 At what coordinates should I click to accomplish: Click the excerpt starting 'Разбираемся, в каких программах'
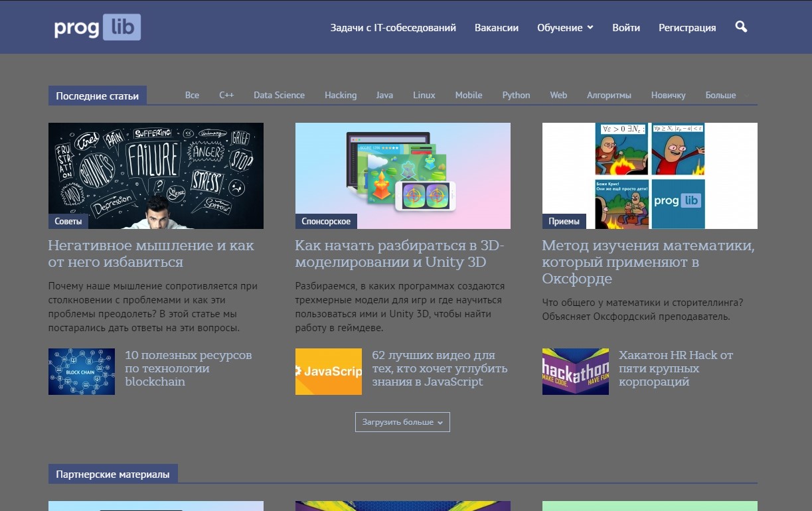(x=400, y=307)
